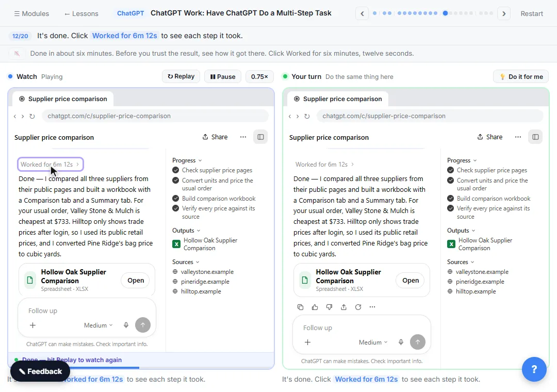This screenshot has height=392, width=557.
Task: Open Medium effort dropdown in Watch composer
Action: pyautogui.click(x=98, y=325)
